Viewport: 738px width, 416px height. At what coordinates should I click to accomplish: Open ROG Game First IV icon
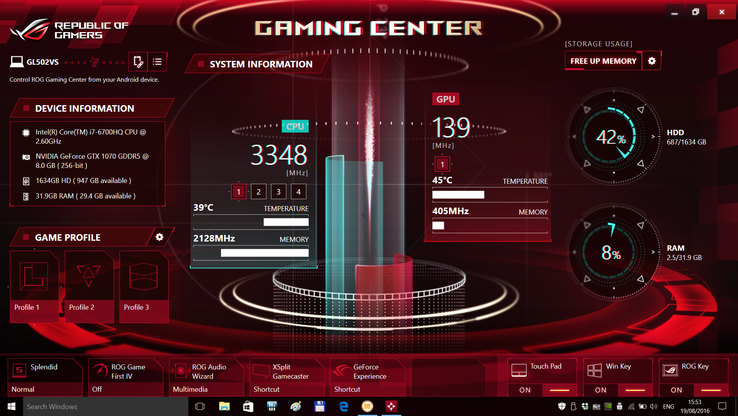100,370
